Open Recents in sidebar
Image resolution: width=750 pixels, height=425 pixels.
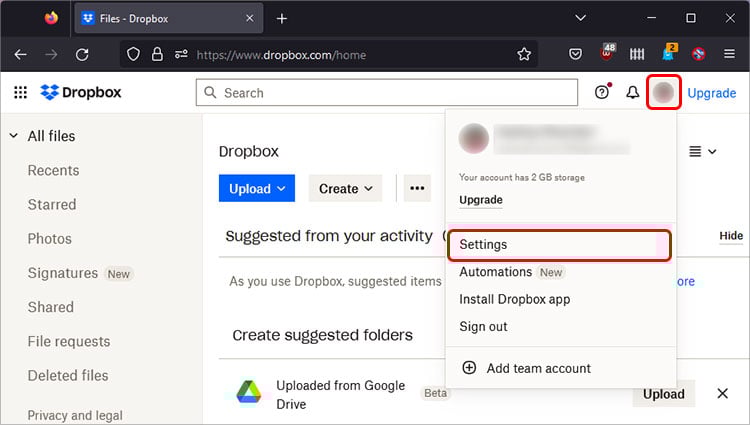tap(53, 171)
